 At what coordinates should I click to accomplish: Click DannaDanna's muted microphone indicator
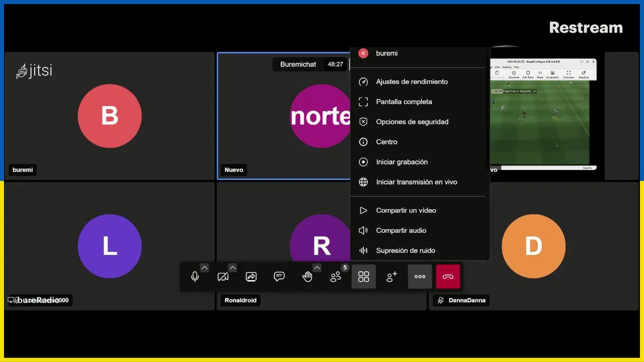441,300
